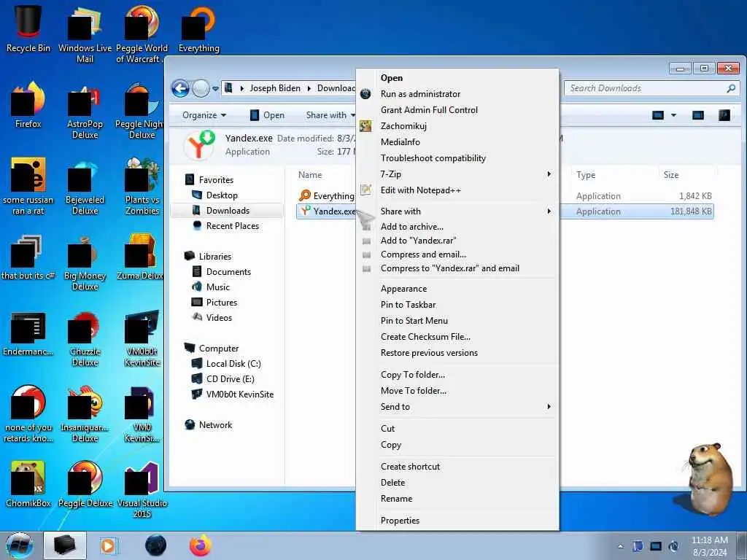Select ChomikBox desktop icon
This screenshot has width=747, height=560.
(28, 484)
